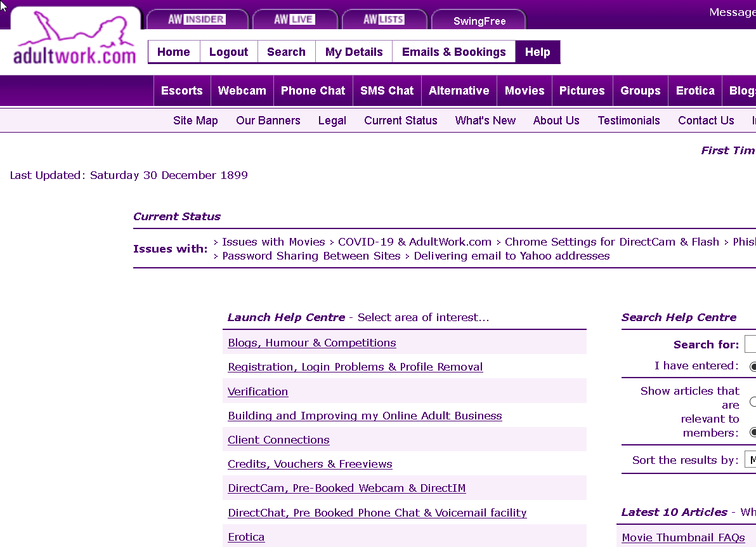The image size is (756, 547).
Task: Open the Webcam category
Action: (x=242, y=91)
